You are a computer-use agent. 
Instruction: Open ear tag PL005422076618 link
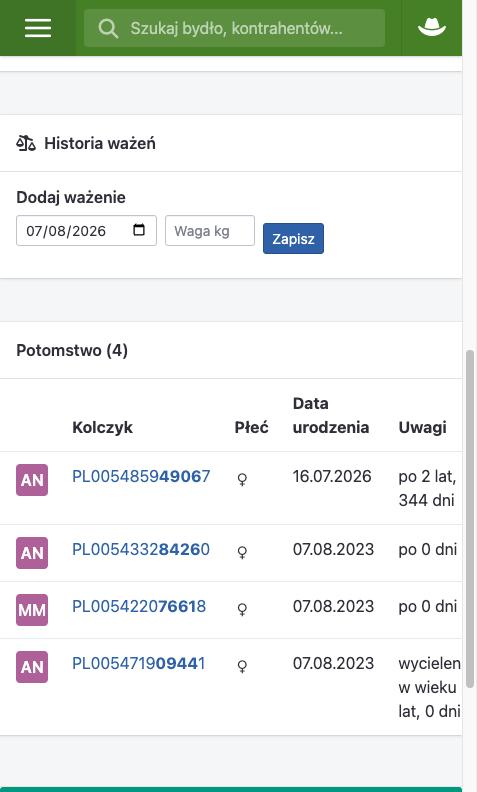click(x=139, y=606)
